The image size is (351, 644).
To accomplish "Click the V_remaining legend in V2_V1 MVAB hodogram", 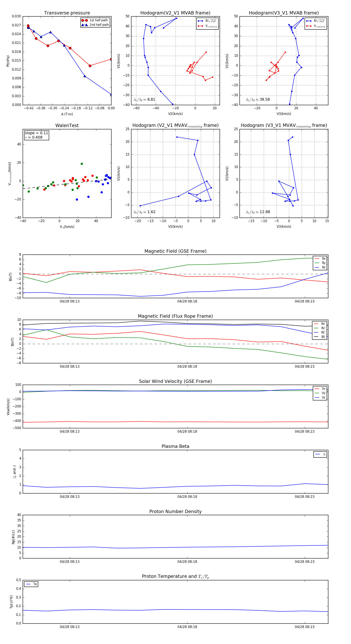I will tap(207, 26).
